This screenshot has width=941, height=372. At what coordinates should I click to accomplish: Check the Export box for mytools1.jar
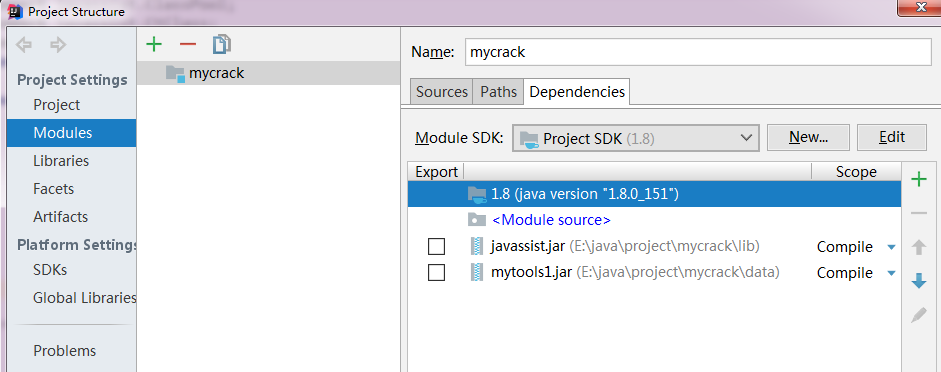click(x=436, y=273)
